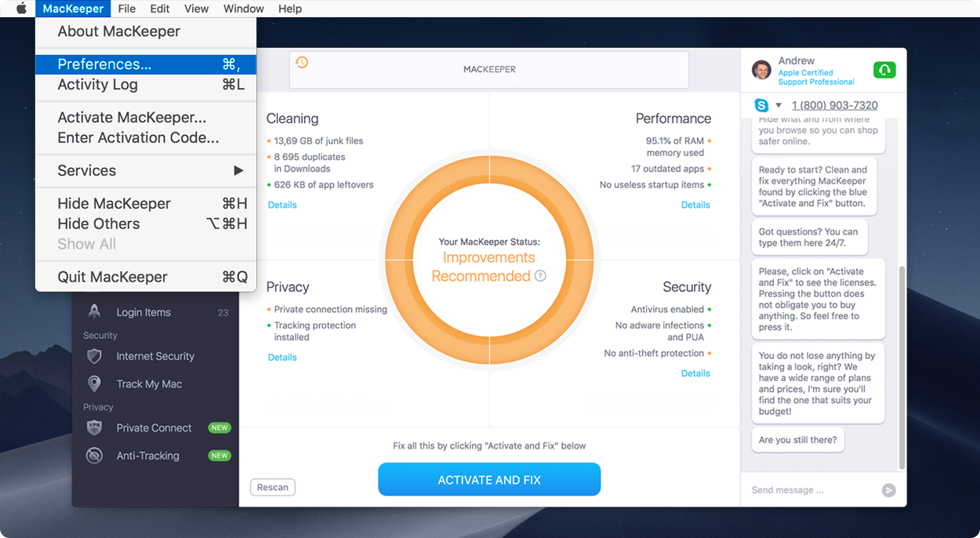980x538 pixels.
Task: Click the green headset support icon
Action: tap(884, 70)
